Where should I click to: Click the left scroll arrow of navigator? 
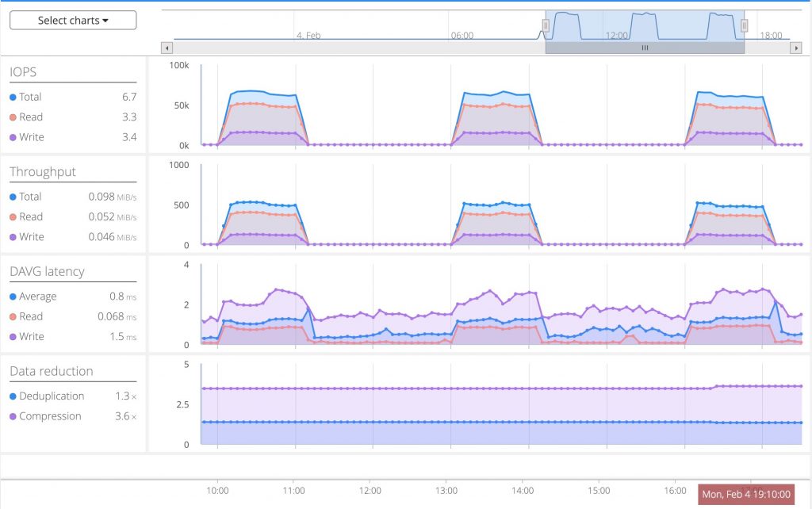click(167, 48)
